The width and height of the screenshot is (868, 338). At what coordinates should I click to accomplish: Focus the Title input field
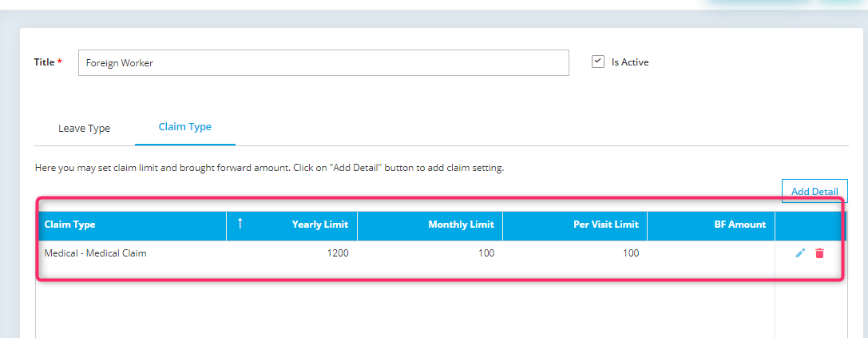[323, 62]
